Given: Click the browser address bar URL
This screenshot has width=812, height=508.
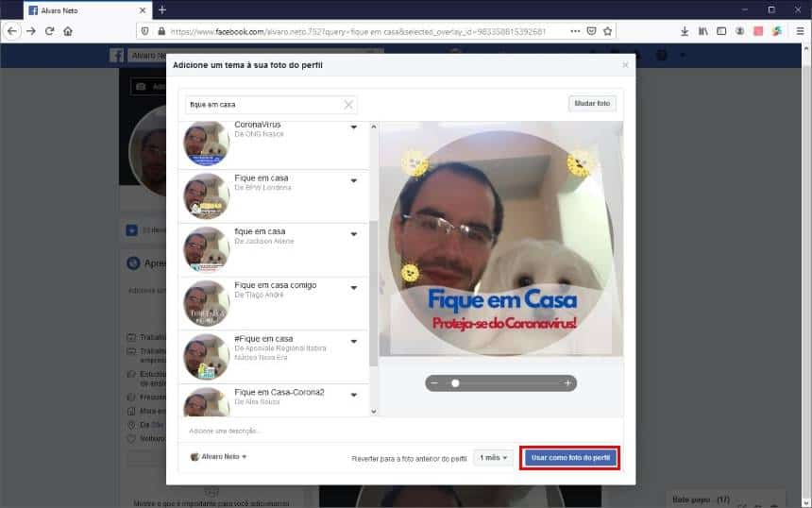Looking at the screenshot, I should pos(357,31).
